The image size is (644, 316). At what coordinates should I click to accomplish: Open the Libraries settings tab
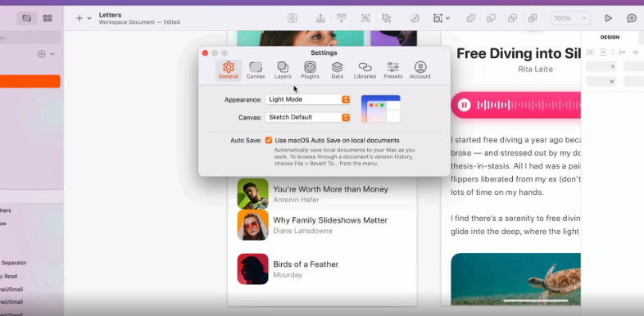coord(365,70)
